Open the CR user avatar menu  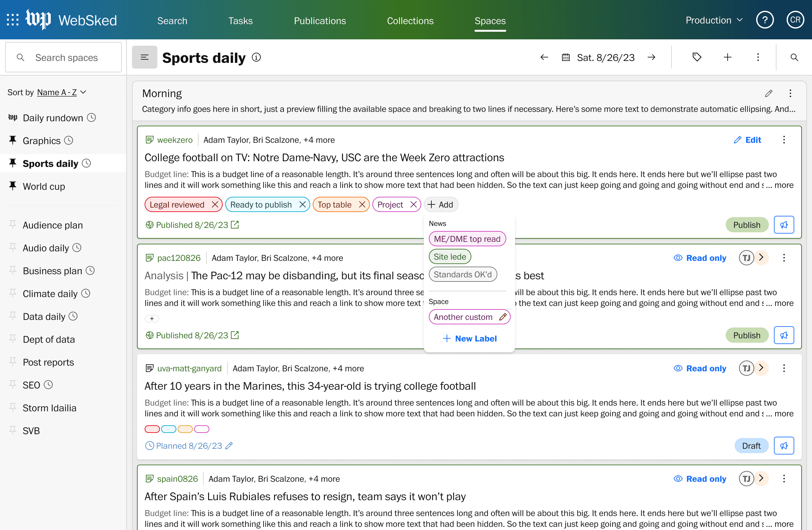pos(795,20)
